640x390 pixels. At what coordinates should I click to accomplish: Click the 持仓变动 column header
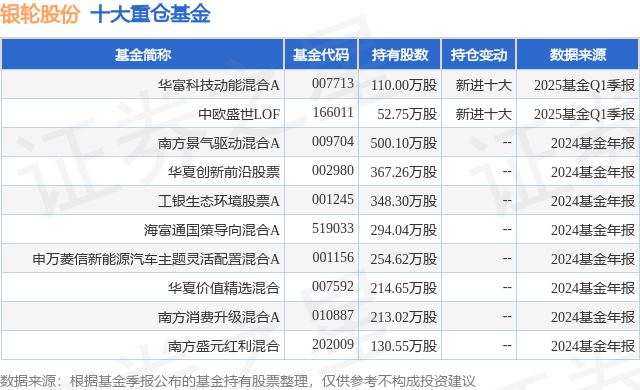click(x=479, y=55)
